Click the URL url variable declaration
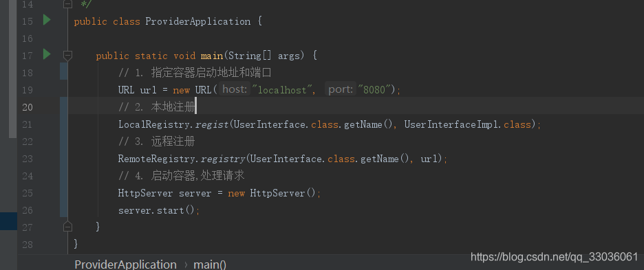Viewport: 644px width, 270px height. [138, 90]
